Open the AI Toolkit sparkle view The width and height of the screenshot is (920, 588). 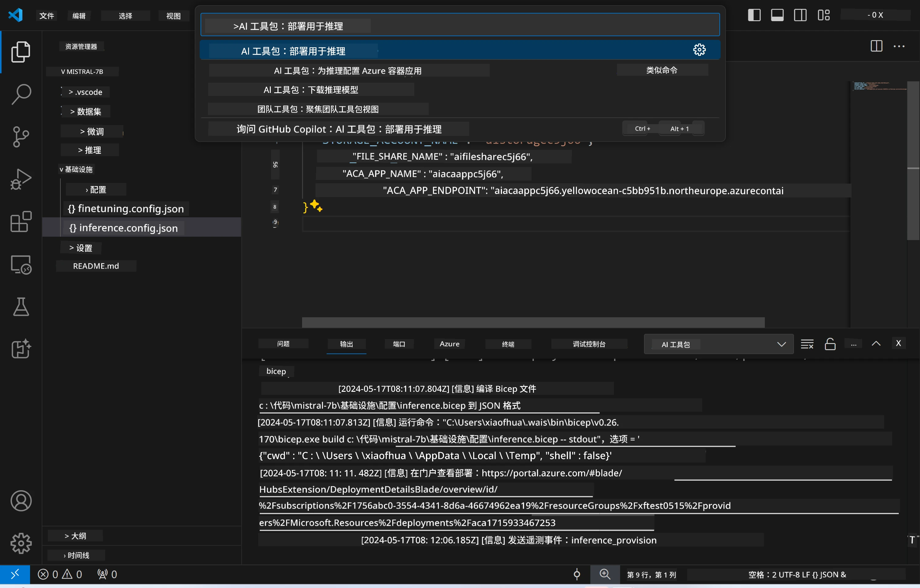[21, 349]
